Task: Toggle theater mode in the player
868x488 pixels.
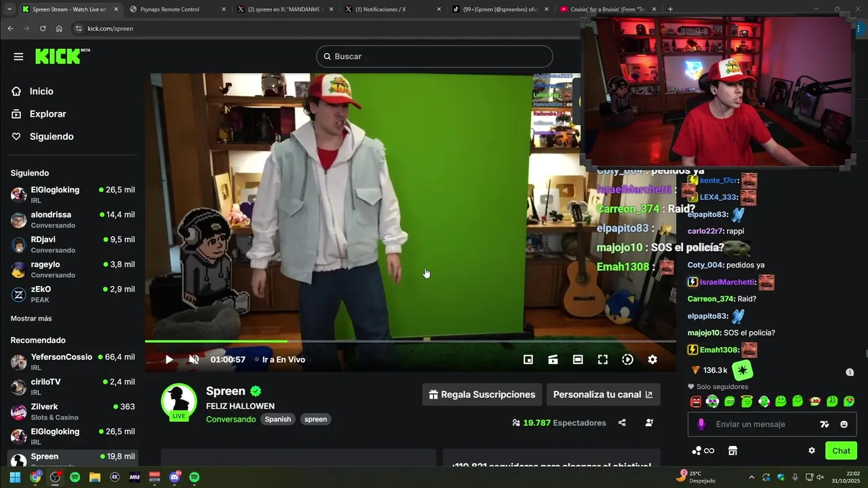Action: tap(578, 360)
